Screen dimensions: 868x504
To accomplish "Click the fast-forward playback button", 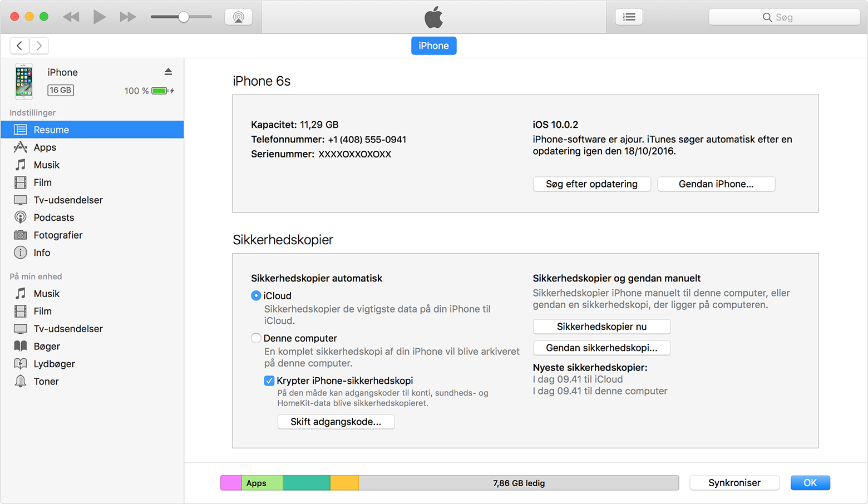I will click(x=128, y=17).
